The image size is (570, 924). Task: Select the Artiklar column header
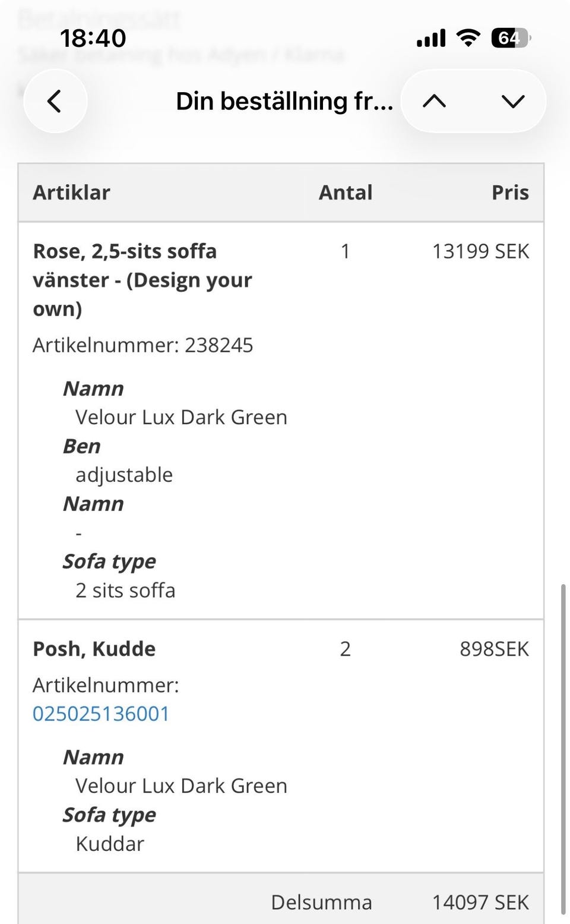click(x=71, y=192)
